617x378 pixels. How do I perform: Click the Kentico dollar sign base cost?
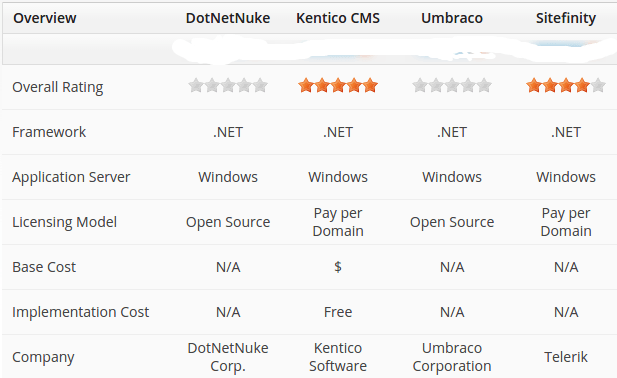tap(338, 267)
